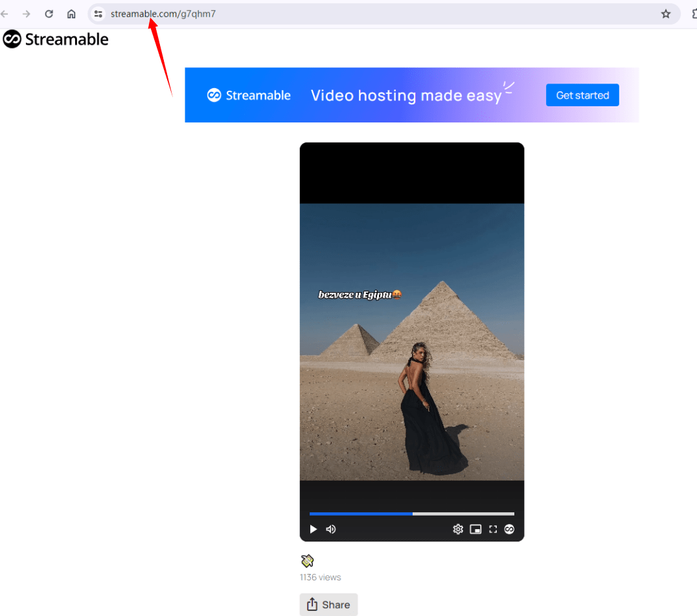Viewport: 697px width, 616px height.
Task: Toggle picture-in-picture mode
Action: click(x=475, y=529)
